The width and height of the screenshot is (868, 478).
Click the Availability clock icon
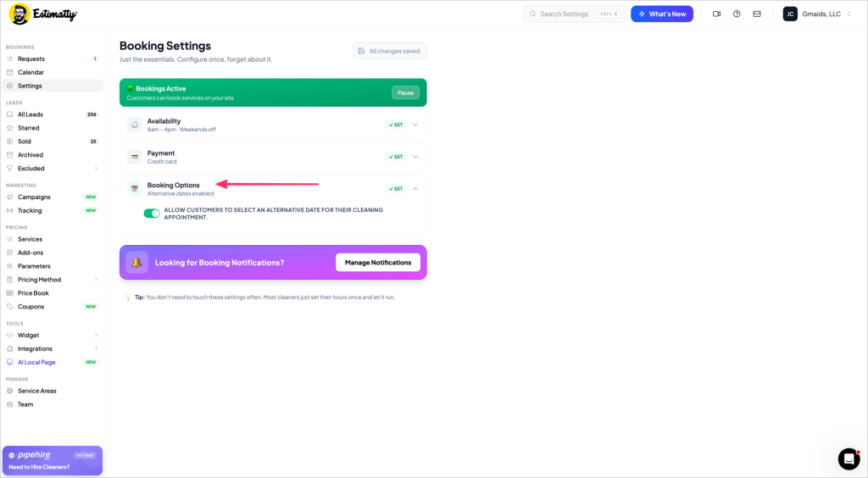click(x=135, y=125)
